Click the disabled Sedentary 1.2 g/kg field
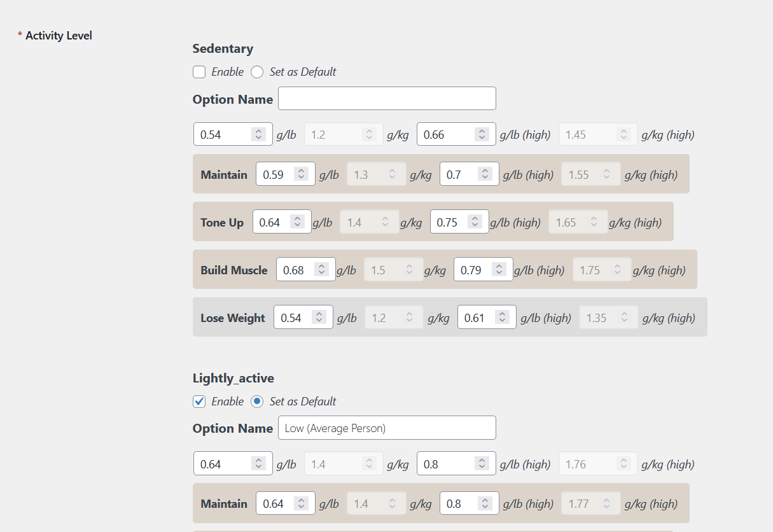Screen dimensions: 773x532 [x=344, y=134]
